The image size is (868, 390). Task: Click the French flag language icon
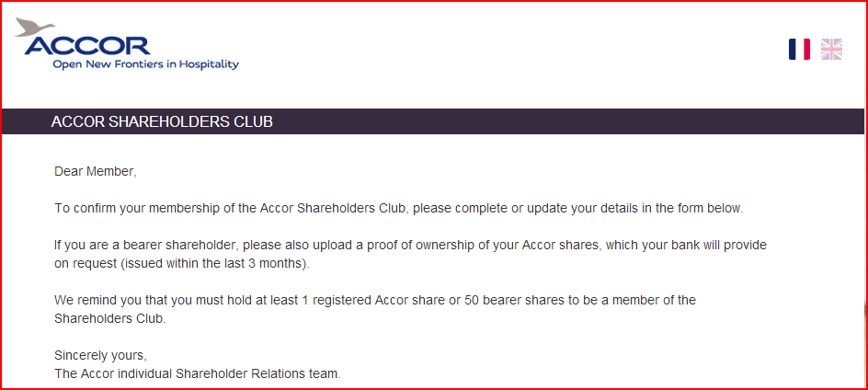tap(799, 50)
